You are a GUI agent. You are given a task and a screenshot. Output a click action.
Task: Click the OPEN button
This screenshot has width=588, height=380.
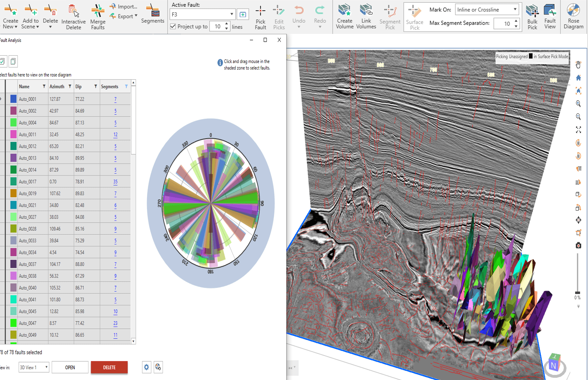[70, 367]
